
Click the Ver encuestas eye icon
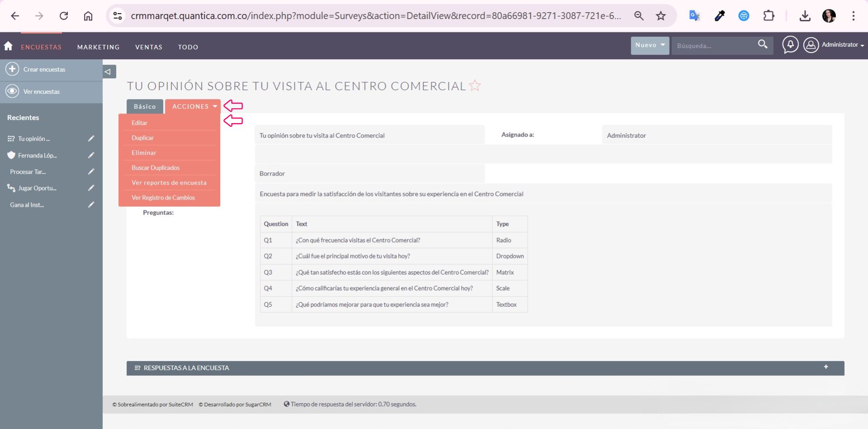tap(12, 91)
